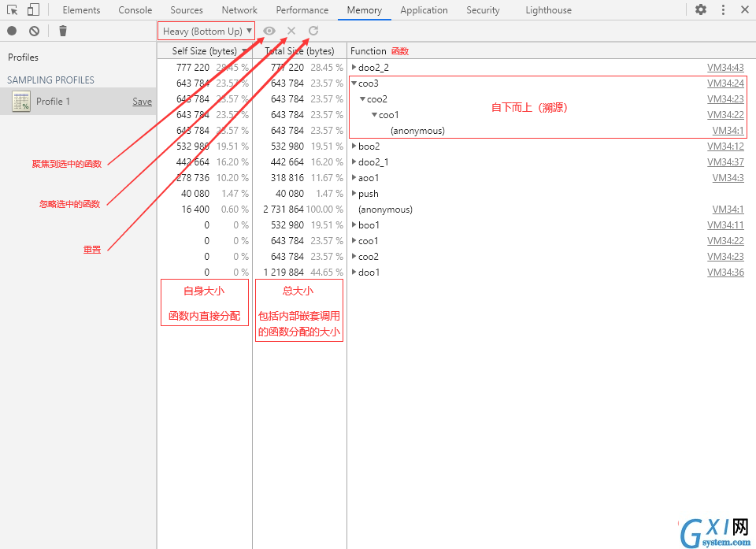The height and width of the screenshot is (549, 756).
Task: Toggle the device toolbar icon
Action: coord(33,9)
